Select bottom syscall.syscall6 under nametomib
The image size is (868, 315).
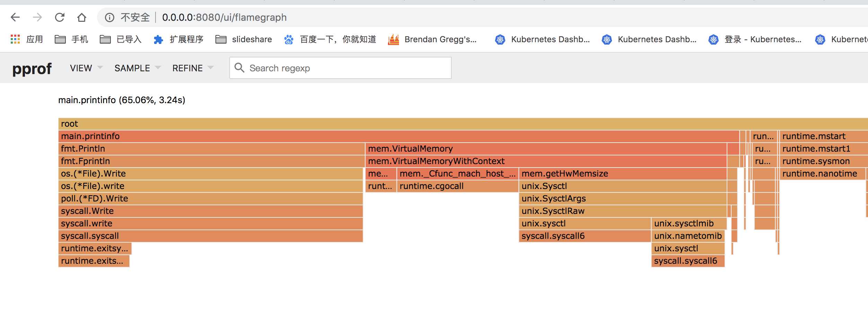click(688, 261)
